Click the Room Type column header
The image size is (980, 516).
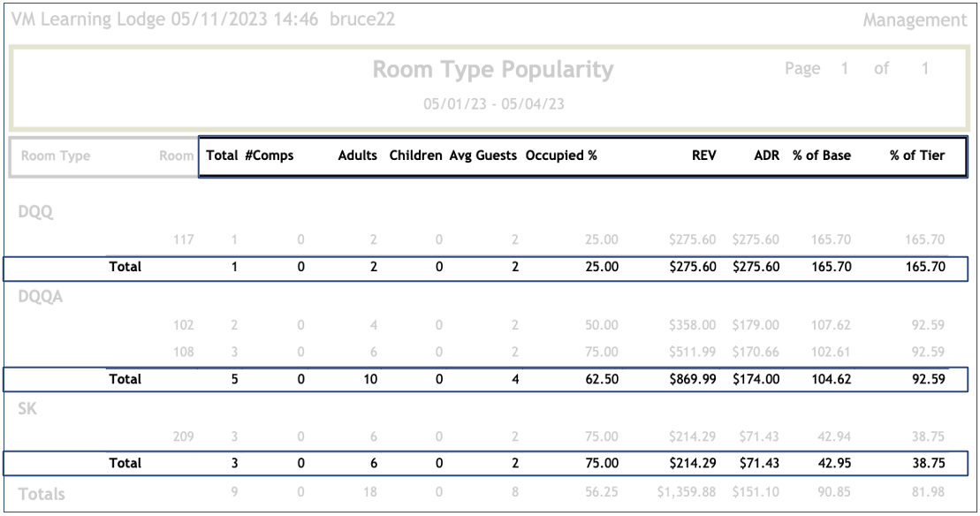tap(56, 156)
